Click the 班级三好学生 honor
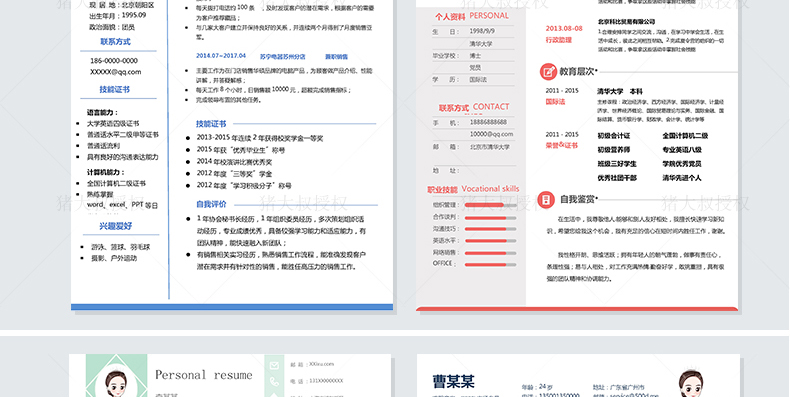Viewport: 790px width, 397px height. (x=617, y=164)
